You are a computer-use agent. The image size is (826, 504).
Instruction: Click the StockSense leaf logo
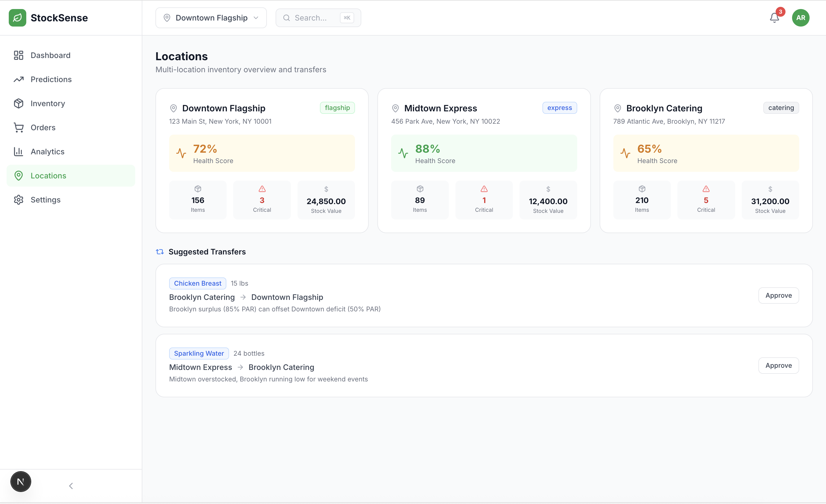coord(18,18)
